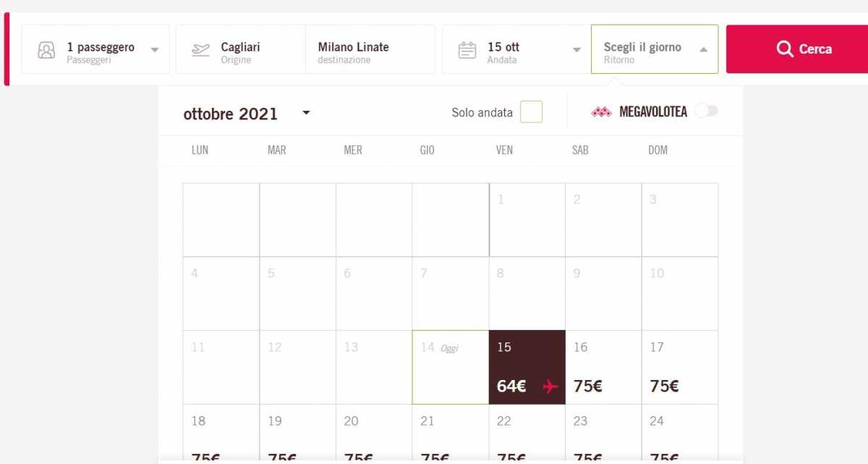Choose day 22 in the calendar
Image resolution: width=868 pixels, height=464 pixels.
527,434
